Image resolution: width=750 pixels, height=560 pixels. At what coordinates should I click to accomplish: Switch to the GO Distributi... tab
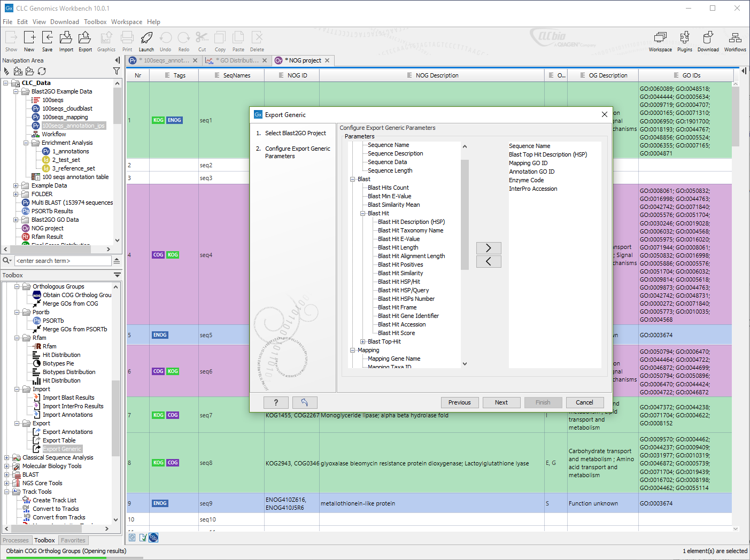pyautogui.click(x=236, y=60)
